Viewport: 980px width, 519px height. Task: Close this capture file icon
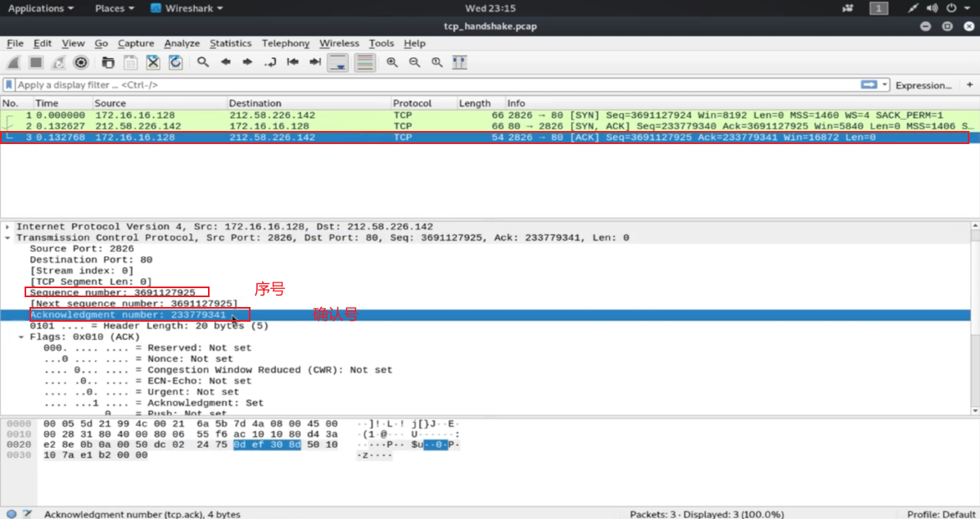153,62
